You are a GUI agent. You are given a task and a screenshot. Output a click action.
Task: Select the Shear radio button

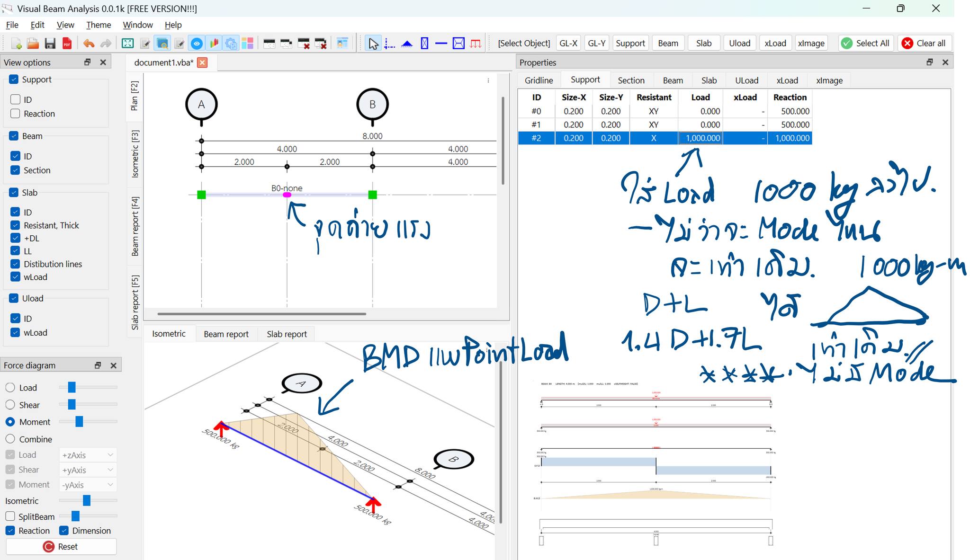pos(10,405)
